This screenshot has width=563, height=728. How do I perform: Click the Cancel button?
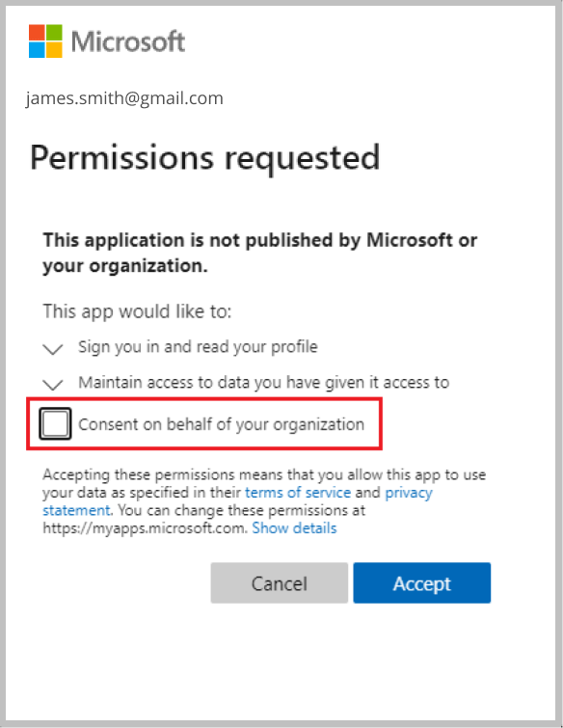(x=280, y=583)
